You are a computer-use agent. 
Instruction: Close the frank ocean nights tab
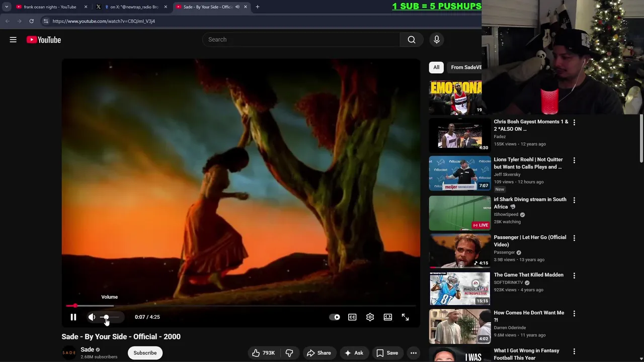[x=86, y=7]
